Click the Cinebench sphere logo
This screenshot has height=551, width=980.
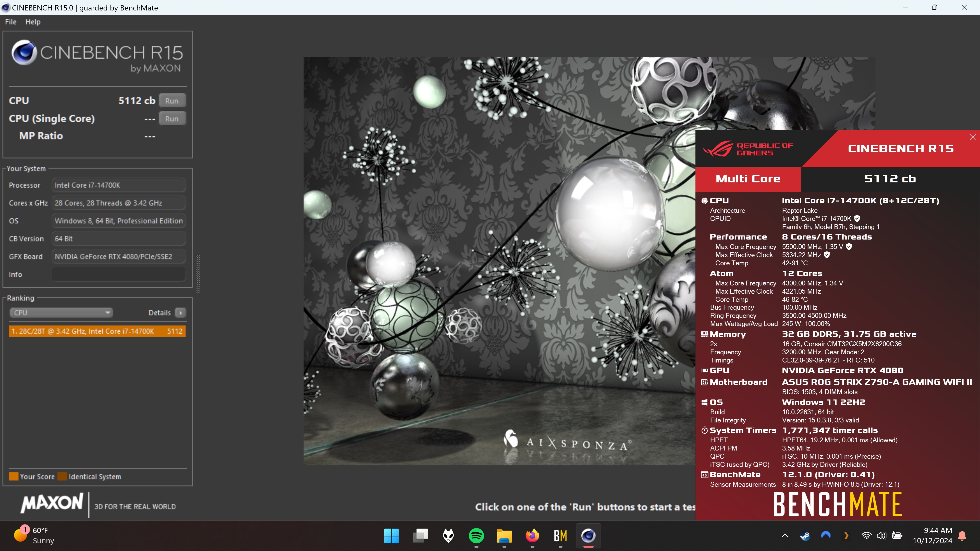(x=24, y=53)
